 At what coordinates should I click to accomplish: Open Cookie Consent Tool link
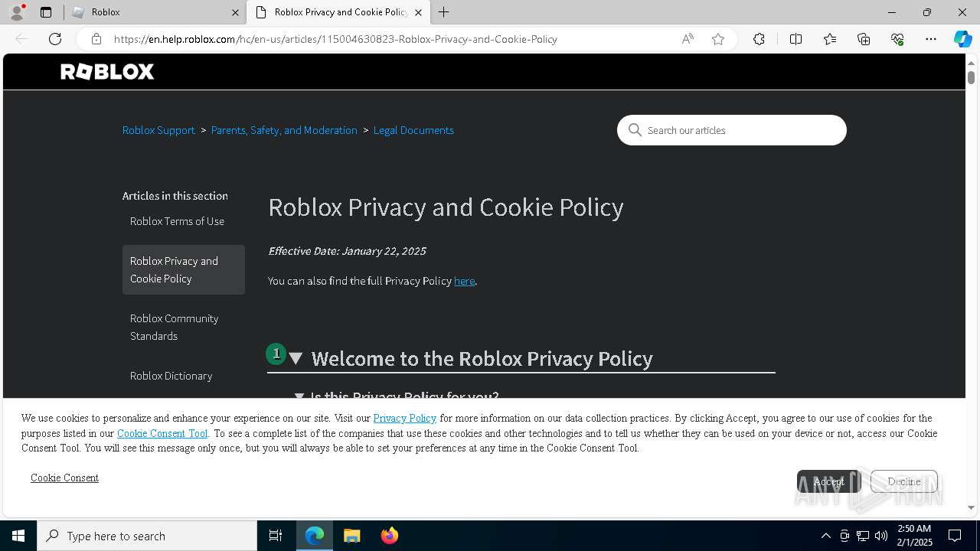point(162,433)
